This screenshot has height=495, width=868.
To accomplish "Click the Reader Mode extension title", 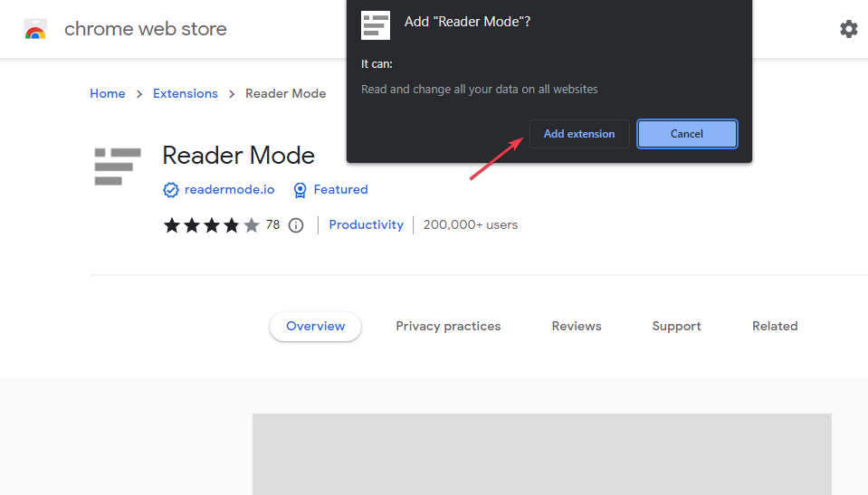I will point(239,156).
